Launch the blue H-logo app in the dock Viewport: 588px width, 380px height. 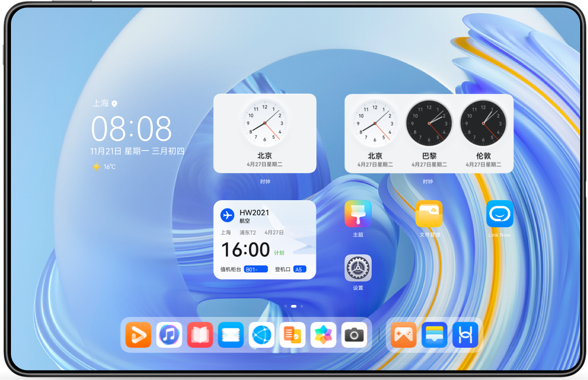pyautogui.click(x=465, y=335)
